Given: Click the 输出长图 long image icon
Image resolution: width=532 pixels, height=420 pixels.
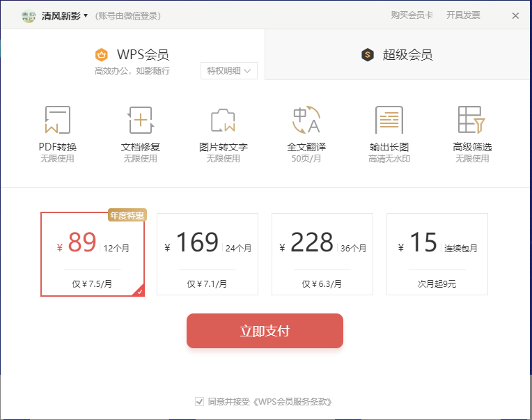Looking at the screenshot, I should click(389, 120).
